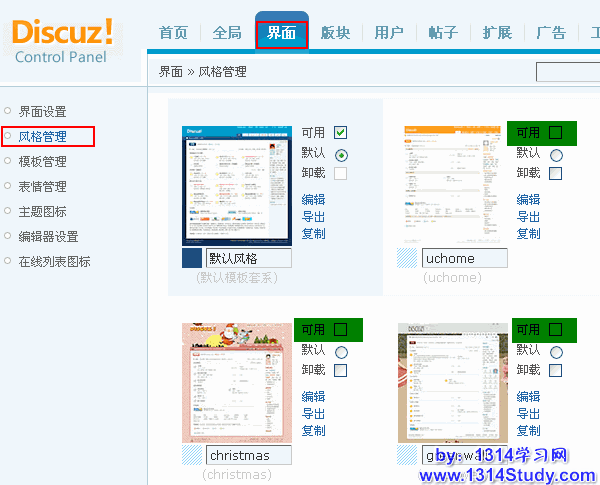Click the striped swatch beside christmas name

192,455
